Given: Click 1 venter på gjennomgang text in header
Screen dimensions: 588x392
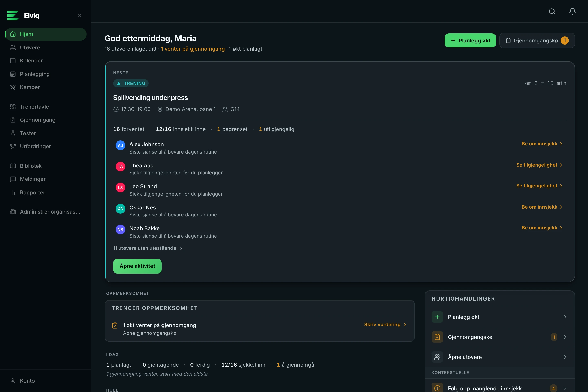Looking at the screenshot, I should 193,49.
